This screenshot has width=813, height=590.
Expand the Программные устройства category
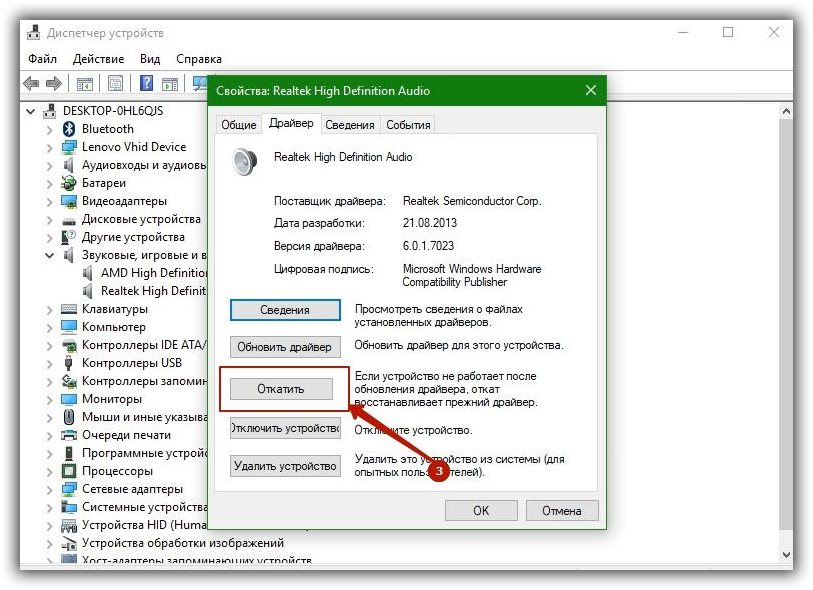pyautogui.click(x=49, y=454)
